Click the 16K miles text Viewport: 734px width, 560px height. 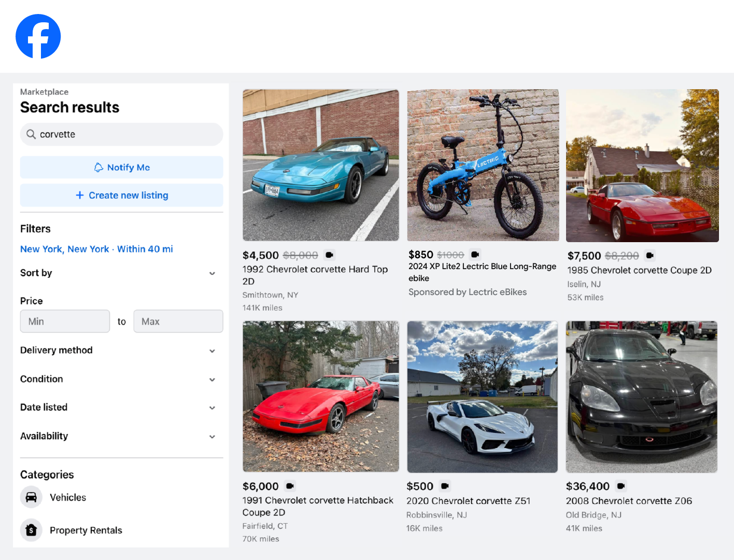425,528
